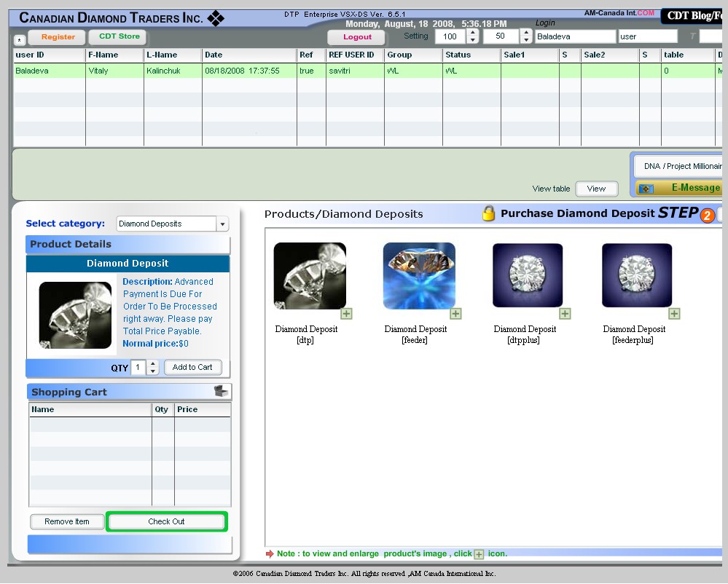Click the Login username field containing Baladeva
Screen dimensions: 728x584
coord(576,36)
